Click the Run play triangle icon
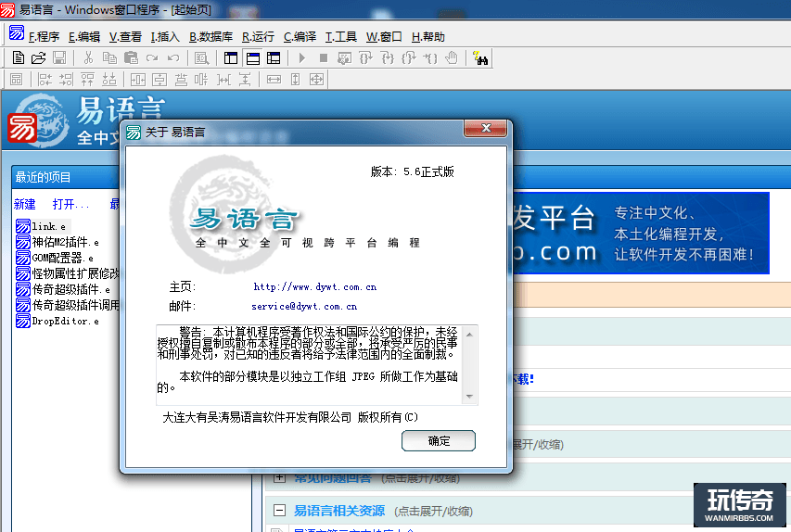Screen dimensions: 791x532 (301, 58)
